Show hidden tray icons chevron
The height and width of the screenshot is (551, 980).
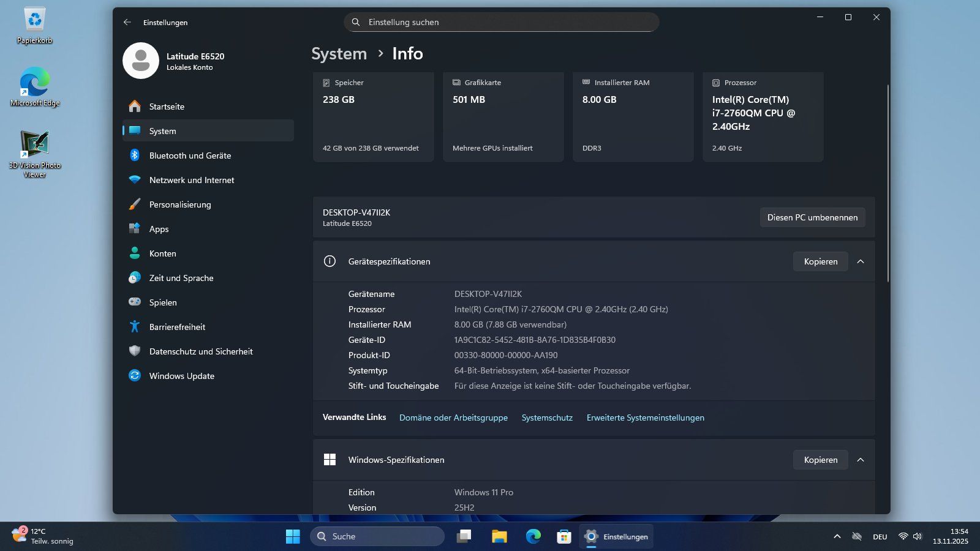coord(837,536)
